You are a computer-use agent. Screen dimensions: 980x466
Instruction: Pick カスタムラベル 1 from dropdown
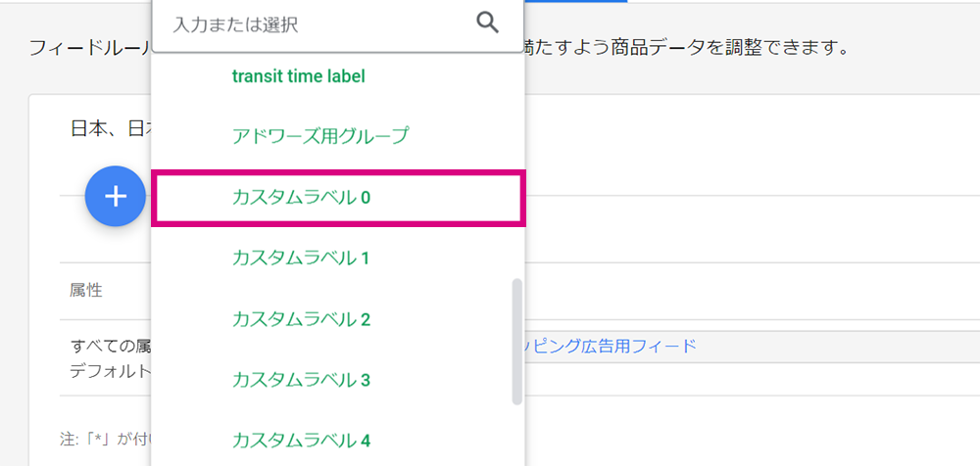[x=301, y=258]
